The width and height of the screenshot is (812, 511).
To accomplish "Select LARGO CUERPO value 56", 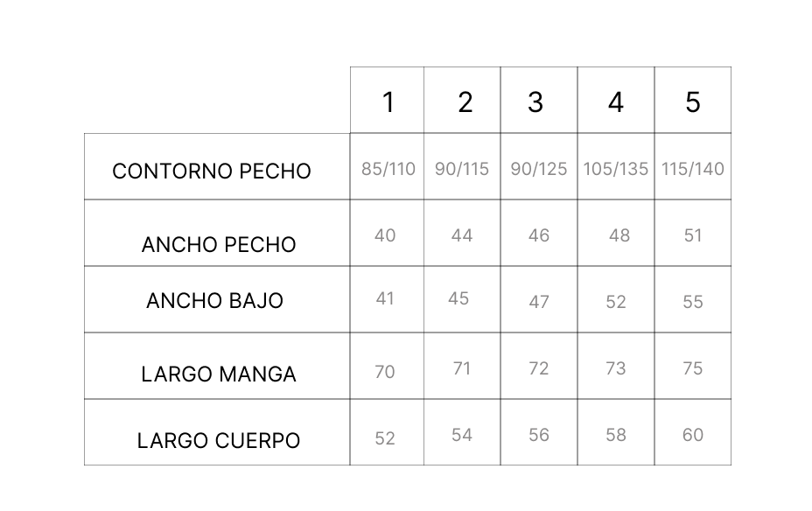I will coord(539,435).
